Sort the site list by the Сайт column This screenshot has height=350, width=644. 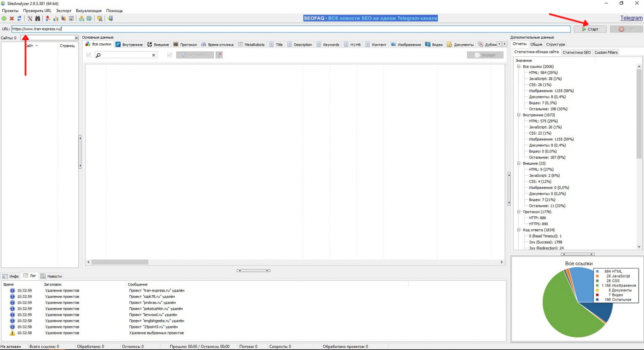coord(30,46)
